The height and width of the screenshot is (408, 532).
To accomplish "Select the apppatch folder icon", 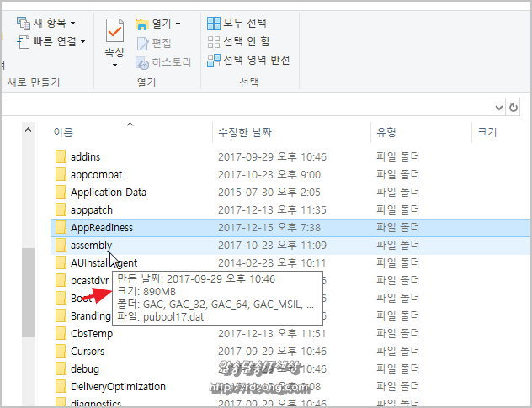I will coord(61,209).
